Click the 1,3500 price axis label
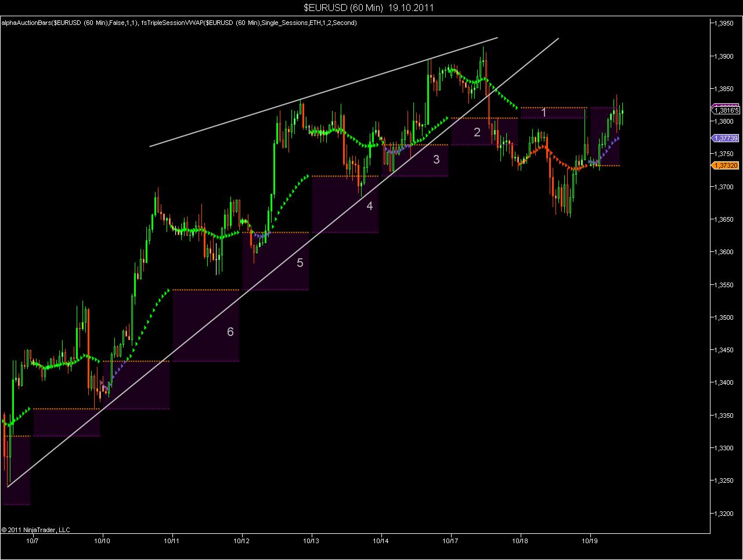743x560 pixels. pos(723,317)
